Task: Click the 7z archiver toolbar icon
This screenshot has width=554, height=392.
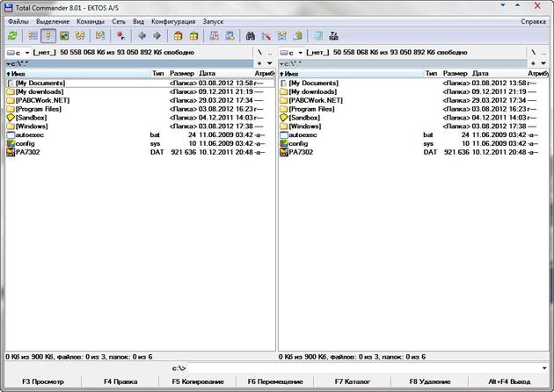Action: [334, 36]
